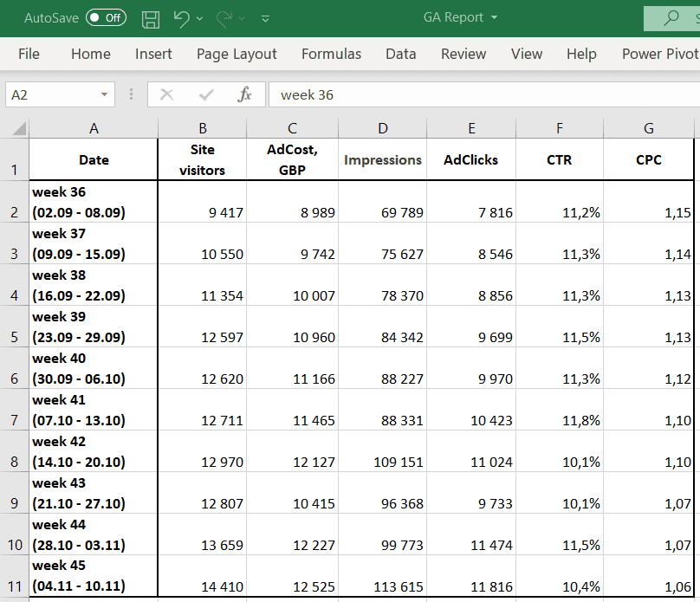This screenshot has width=700, height=602.
Task: Click the AdClicks header cell
Action: click(x=471, y=159)
